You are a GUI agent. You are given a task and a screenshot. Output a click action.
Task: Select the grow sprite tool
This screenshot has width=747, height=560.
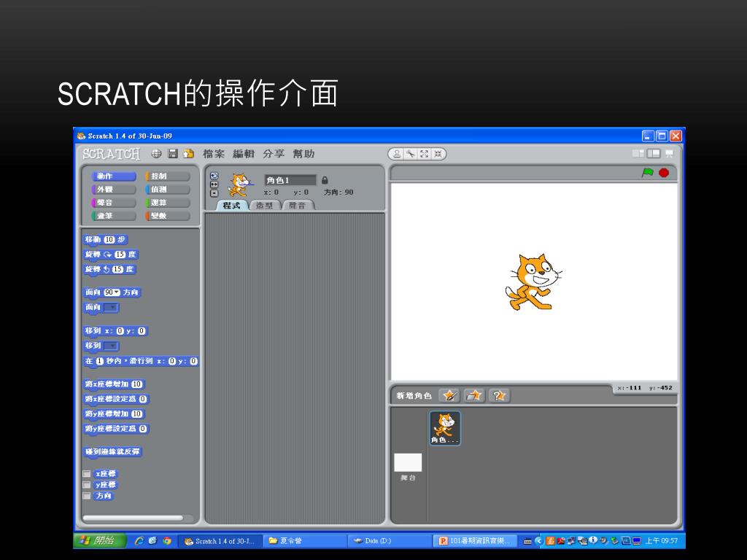pyautogui.click(x=424, y=154)
